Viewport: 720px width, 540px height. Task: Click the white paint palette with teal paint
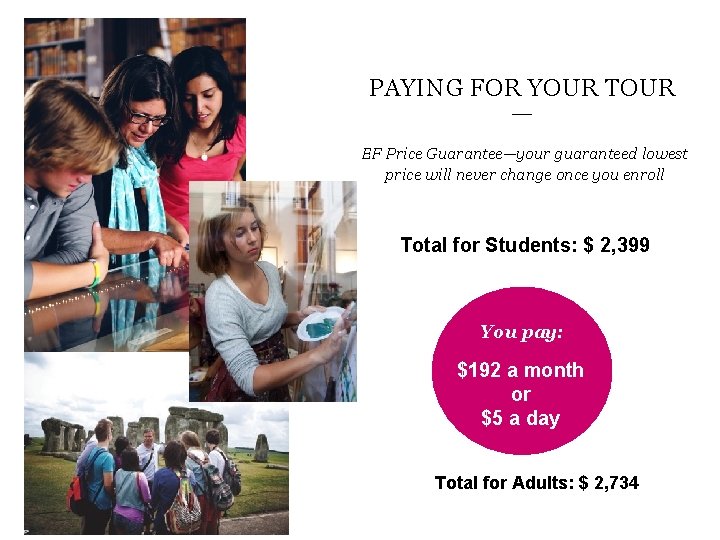[321, 324]
